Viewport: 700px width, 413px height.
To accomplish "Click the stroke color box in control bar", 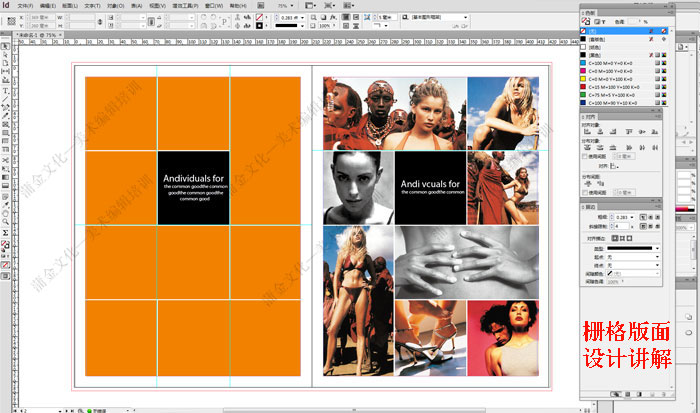I will click(259, 25).
